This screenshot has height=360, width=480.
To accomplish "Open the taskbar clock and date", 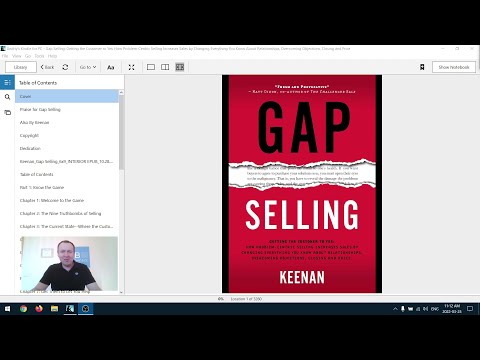I will click(452, 309).
